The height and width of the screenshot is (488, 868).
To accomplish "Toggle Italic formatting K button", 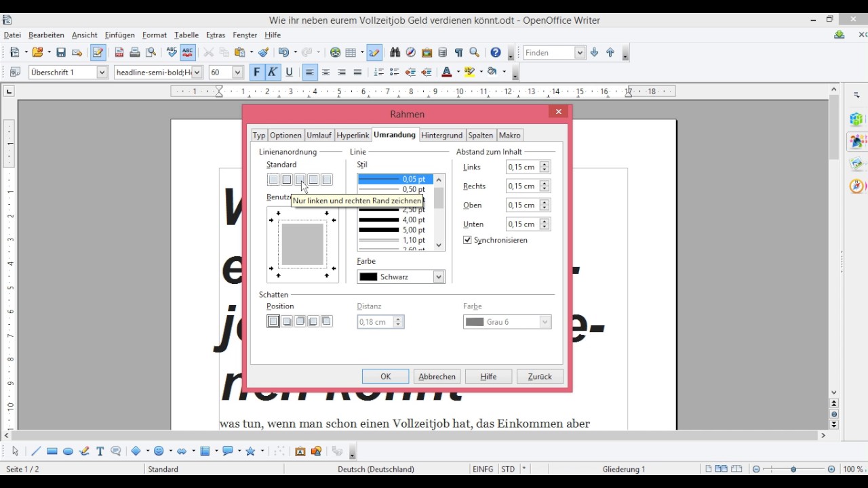I will tap(273, 72).
